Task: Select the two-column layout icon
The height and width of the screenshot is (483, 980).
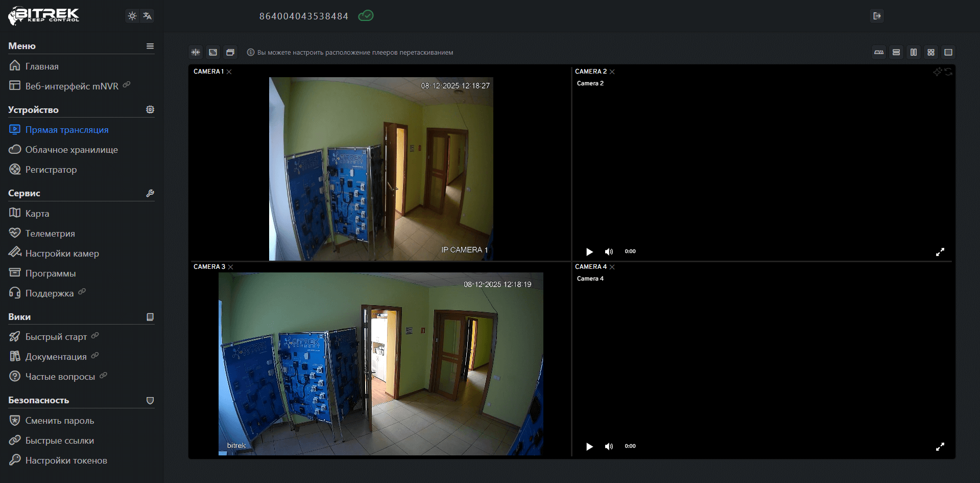Action: coord(914,52)
